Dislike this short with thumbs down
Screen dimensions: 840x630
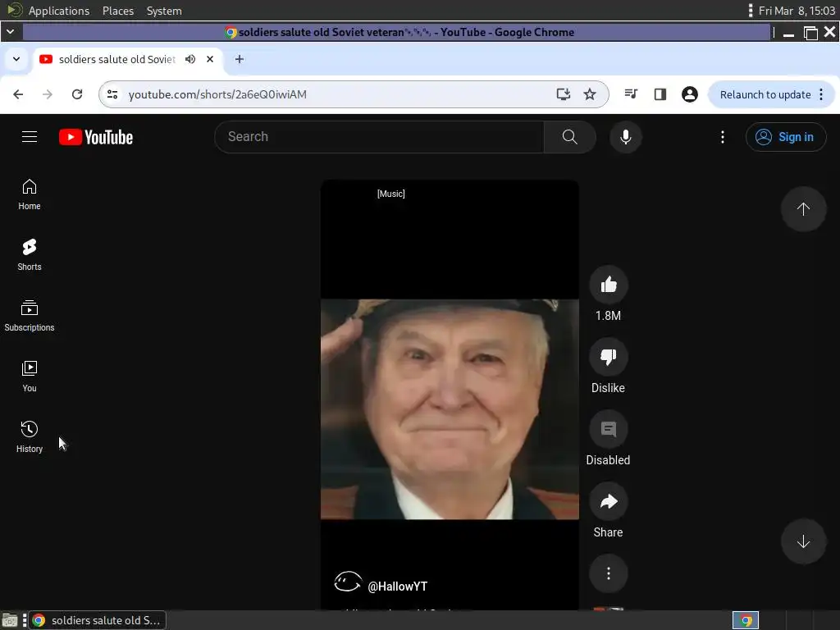coord(608,357)
